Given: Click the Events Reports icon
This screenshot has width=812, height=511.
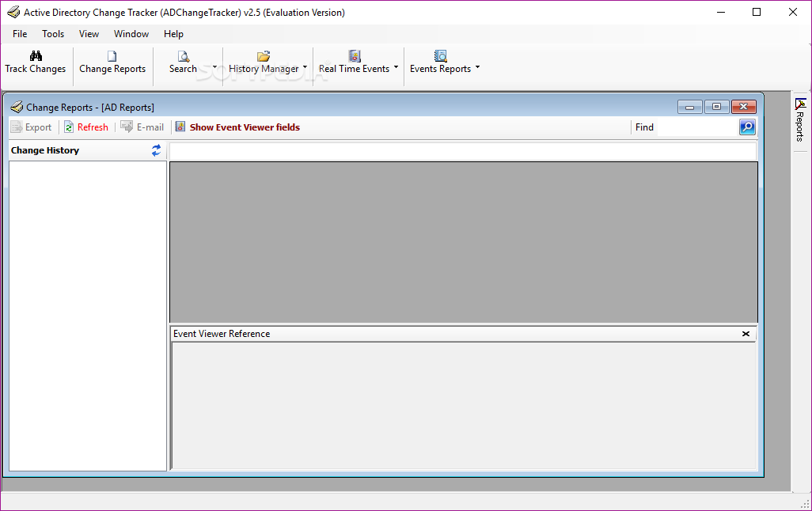Looking at the screenshot, I should 440,56.
